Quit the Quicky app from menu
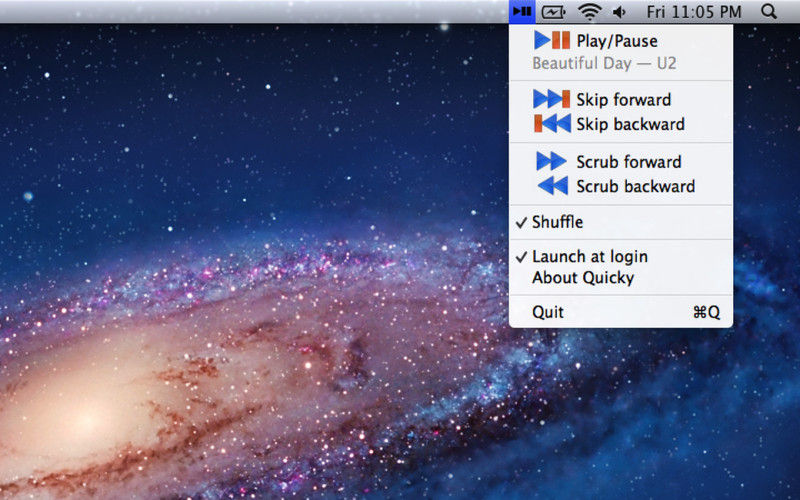 (x=621, y=312)
